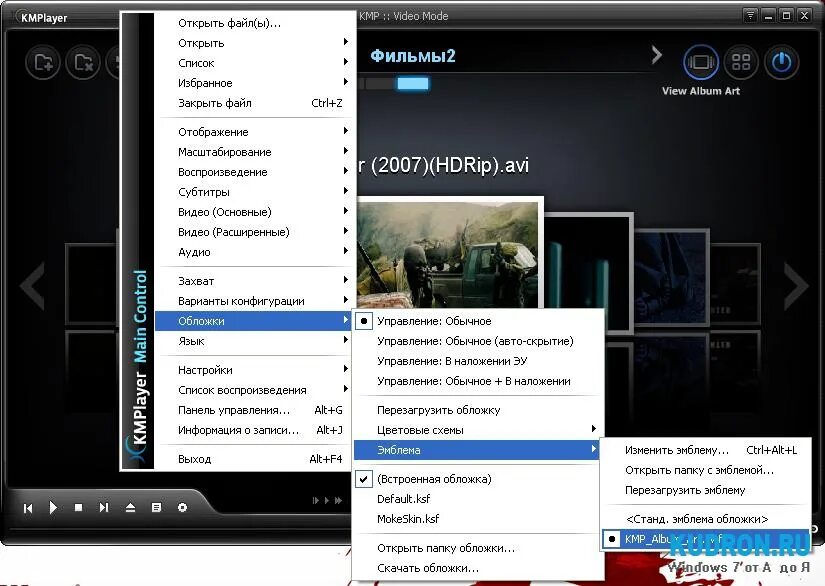Click the KMPlayer logo in title bar
Screen dimensions: 825x586
point(44,18)
